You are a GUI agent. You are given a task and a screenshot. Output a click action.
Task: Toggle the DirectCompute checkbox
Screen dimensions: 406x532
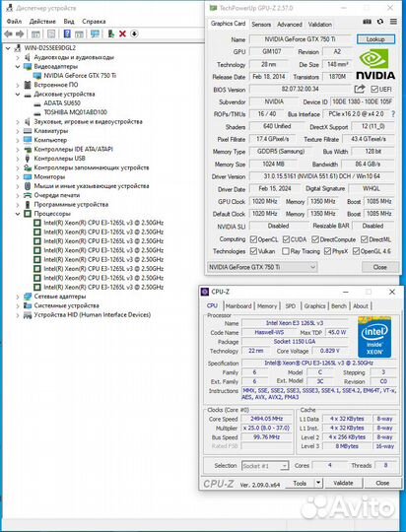[315, 239]
